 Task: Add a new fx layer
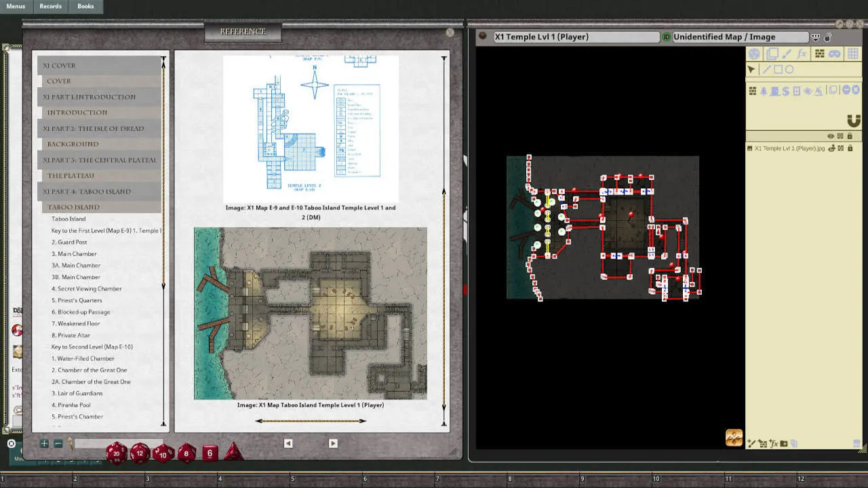[x=774, y=443]
